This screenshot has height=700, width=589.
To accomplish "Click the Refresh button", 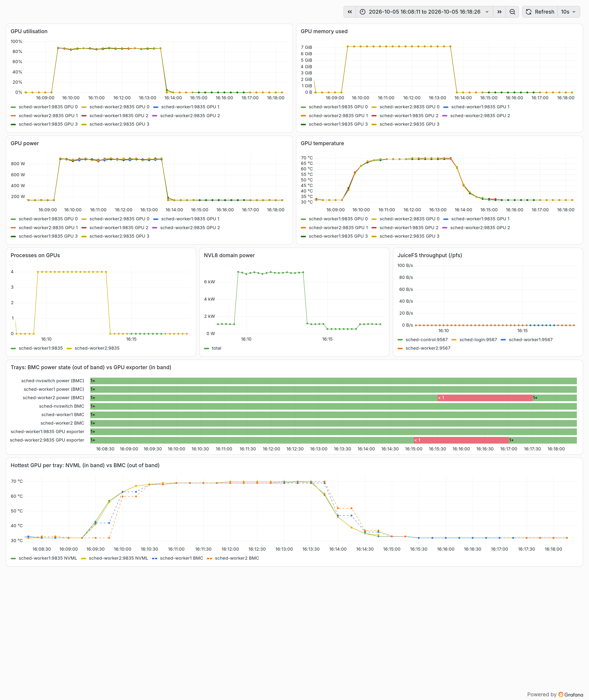I will [540, 12].
